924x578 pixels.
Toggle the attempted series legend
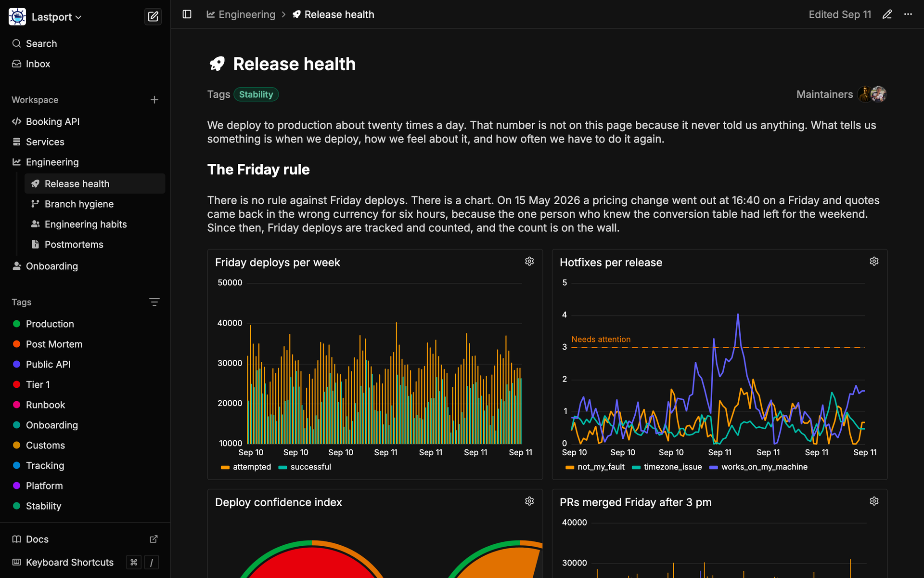pyautogui.click(x=246, y=467)
